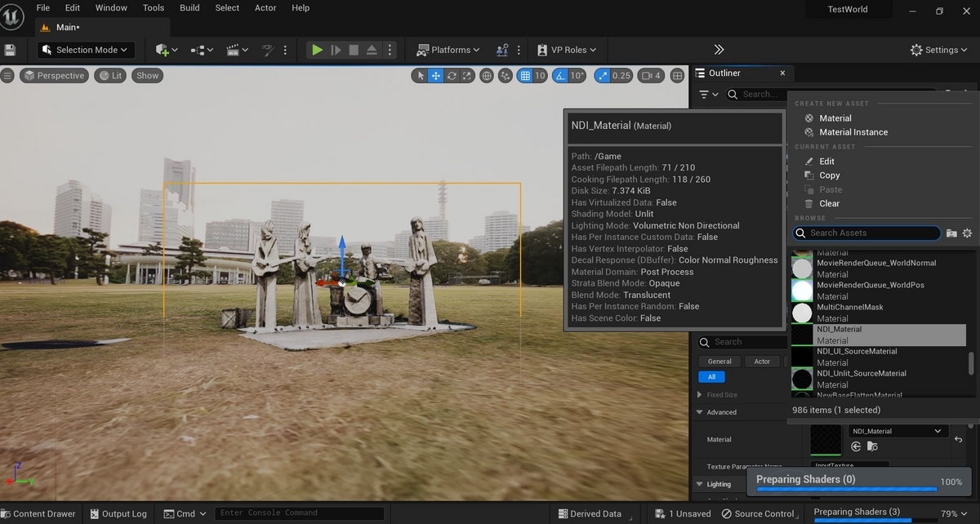Focus the Search Assets field

pos(866,233)
